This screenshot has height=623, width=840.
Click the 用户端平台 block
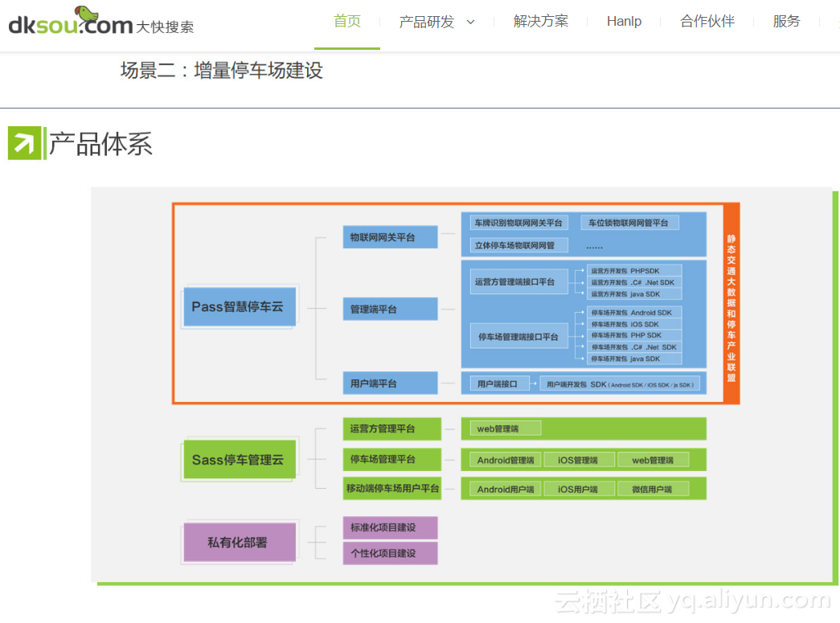[390, 383]
